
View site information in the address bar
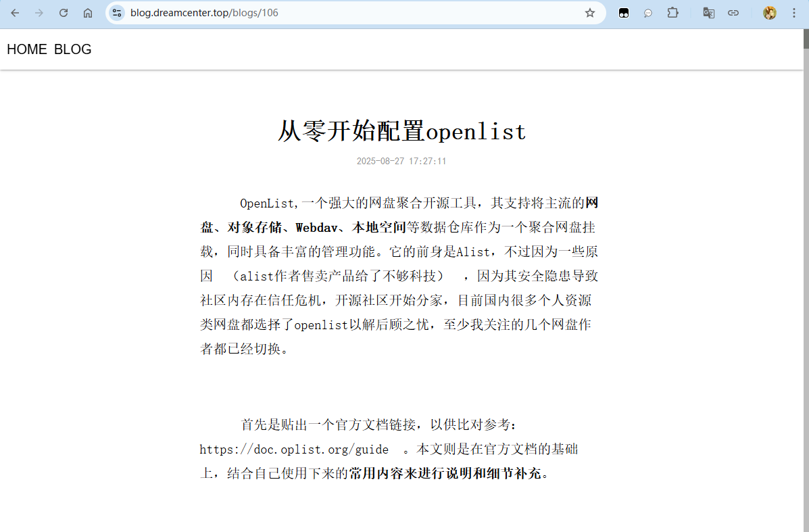[x=117, y=13]
